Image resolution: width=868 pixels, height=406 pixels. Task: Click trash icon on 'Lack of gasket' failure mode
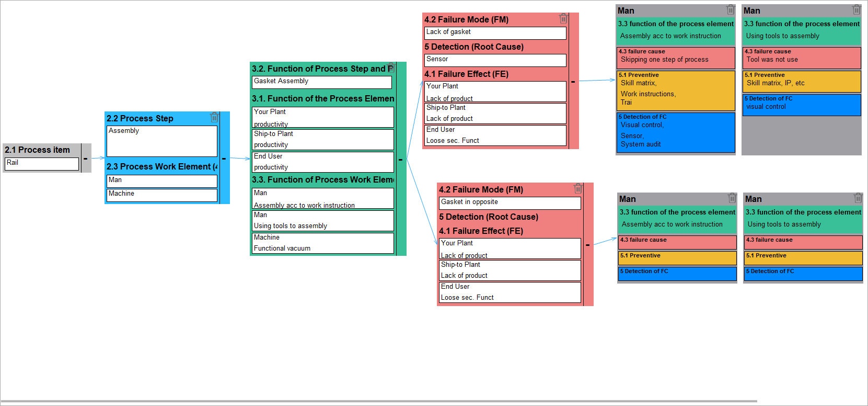[x=563, y=19]
